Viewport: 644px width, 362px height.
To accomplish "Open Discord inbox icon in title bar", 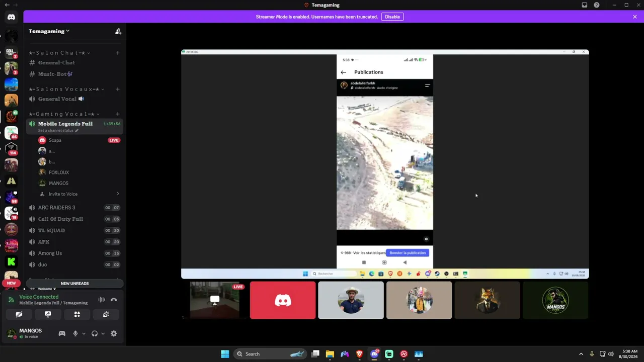I will coord(585,5).
